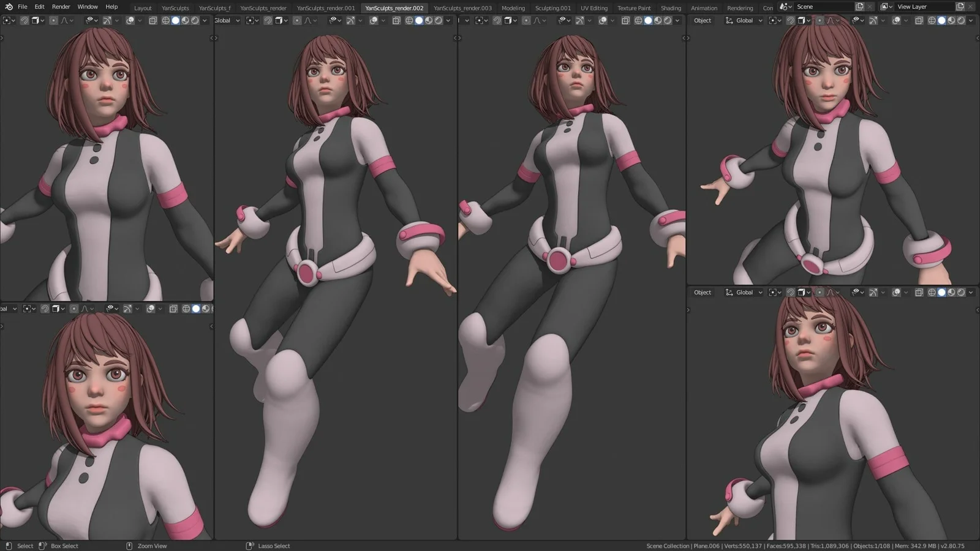Viewport: 980px width, 551px height.
Task: Click the View Layer browser icon
Action: tap(884, 6)
